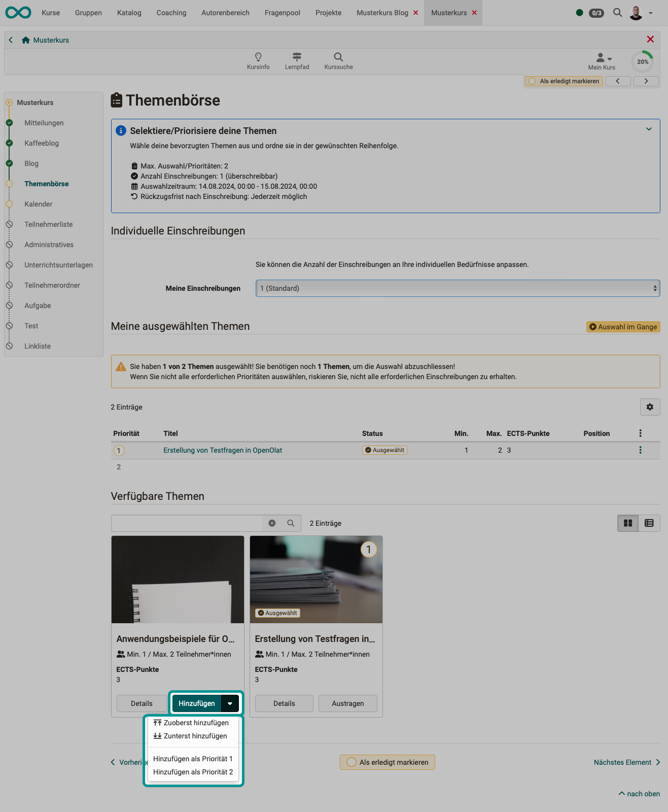Screen dimensions: 668x812
Task: Open the 'Mein Kurs' dropdown menu
Action: (602, 61)
